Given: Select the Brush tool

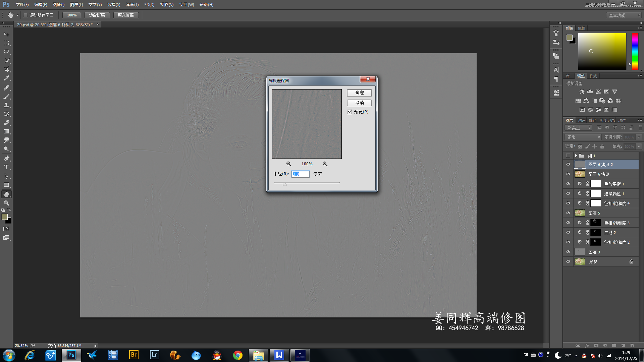Looking at the screenshot, I should (6, 97).
